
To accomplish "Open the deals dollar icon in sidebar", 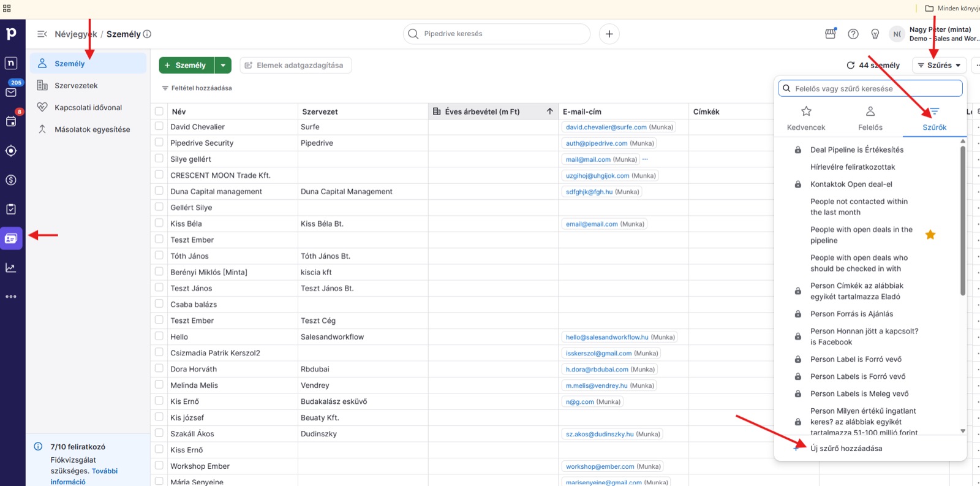I will (x=11, y=180).
